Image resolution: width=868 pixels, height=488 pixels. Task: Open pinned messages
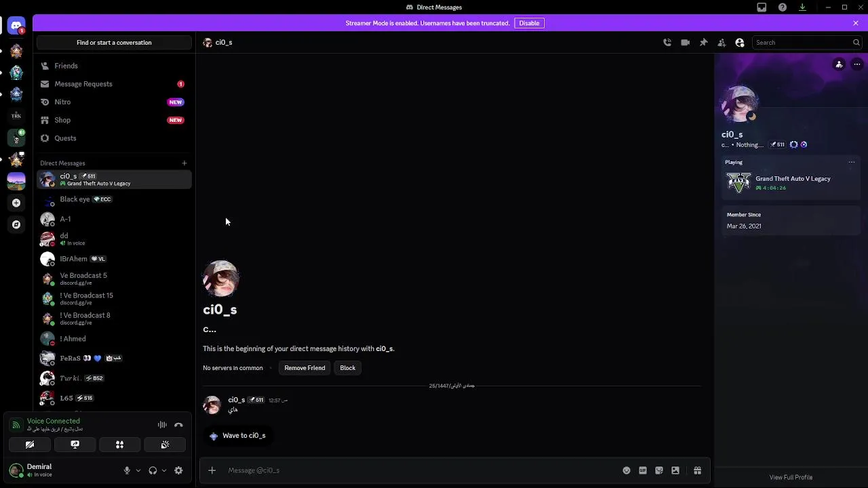[x=704, y=43]
